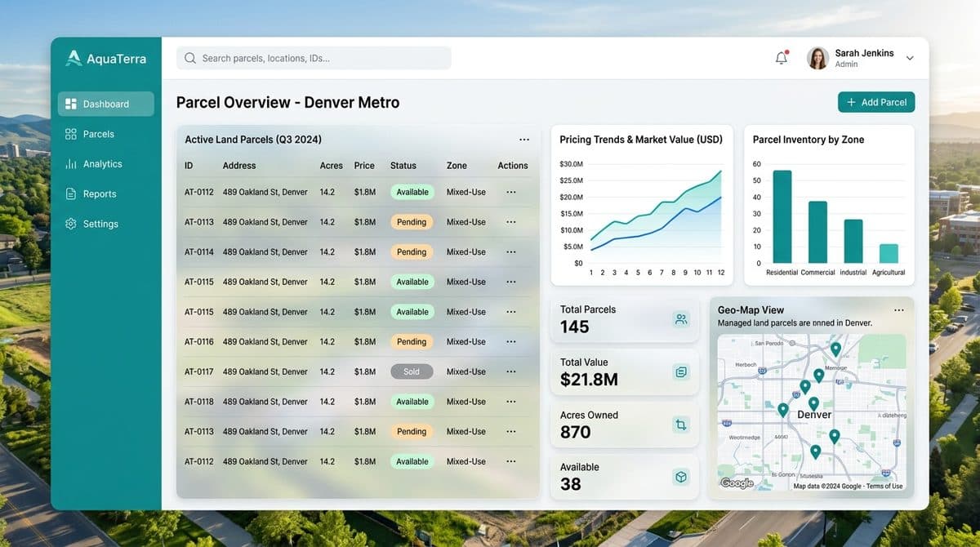Open the Terms of Use map link
Image resolution: width=980 pixels, height=547 pixels.
click(x=884, y=487)
